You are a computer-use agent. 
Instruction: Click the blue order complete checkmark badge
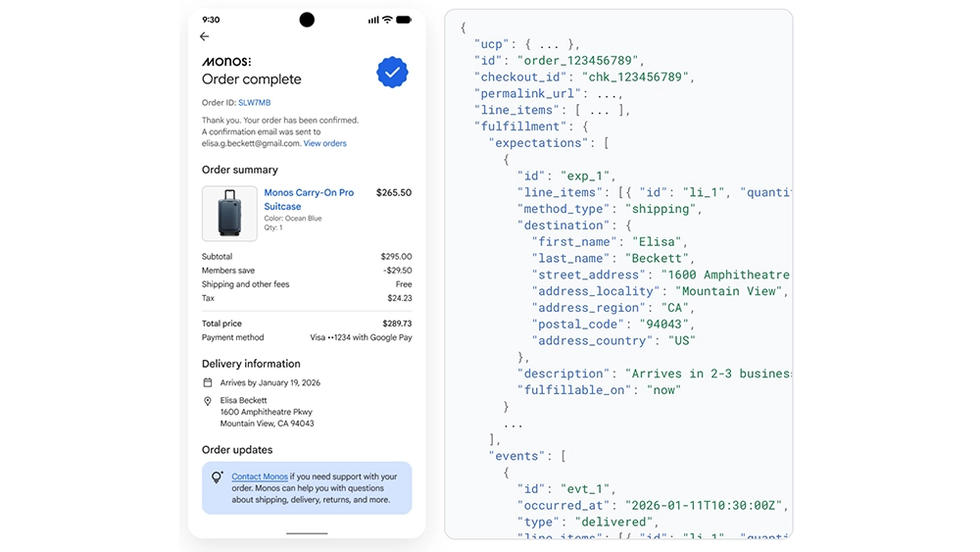(392, 73)
